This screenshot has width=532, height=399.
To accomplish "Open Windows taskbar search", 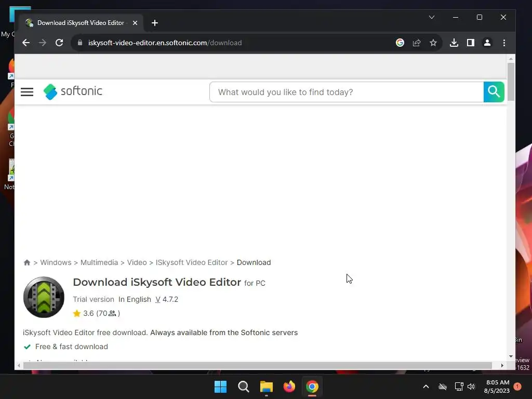I will (243, 387).
